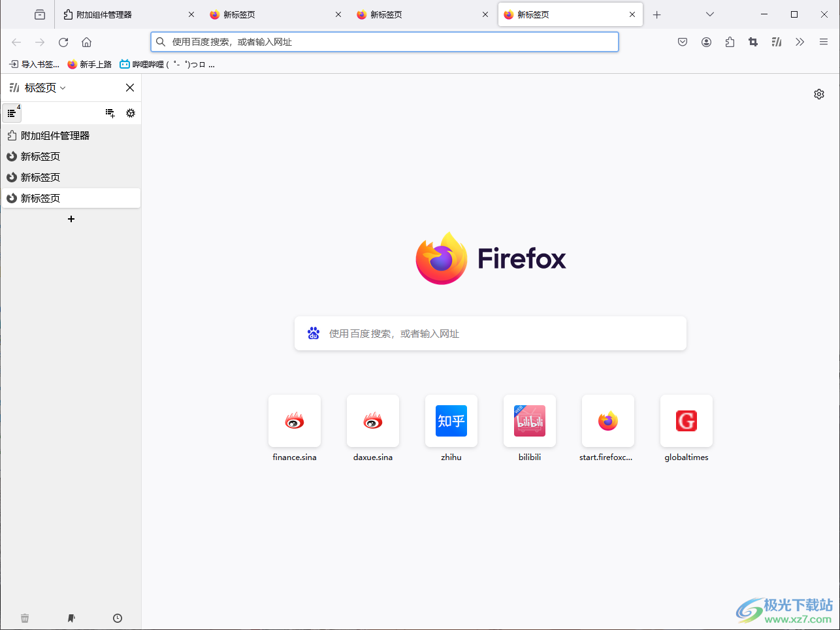
Task: Focus the URL address bar
Action: [385, 42]
